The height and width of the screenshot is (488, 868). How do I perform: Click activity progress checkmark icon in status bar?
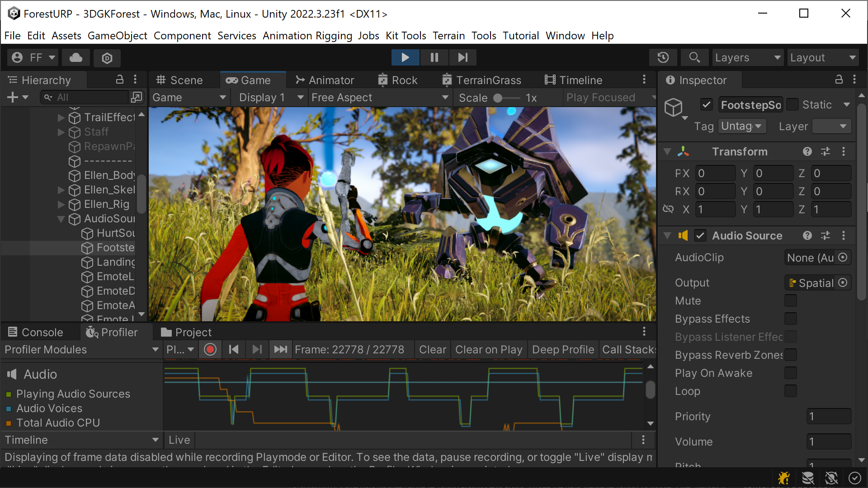[x=854, y=478]
